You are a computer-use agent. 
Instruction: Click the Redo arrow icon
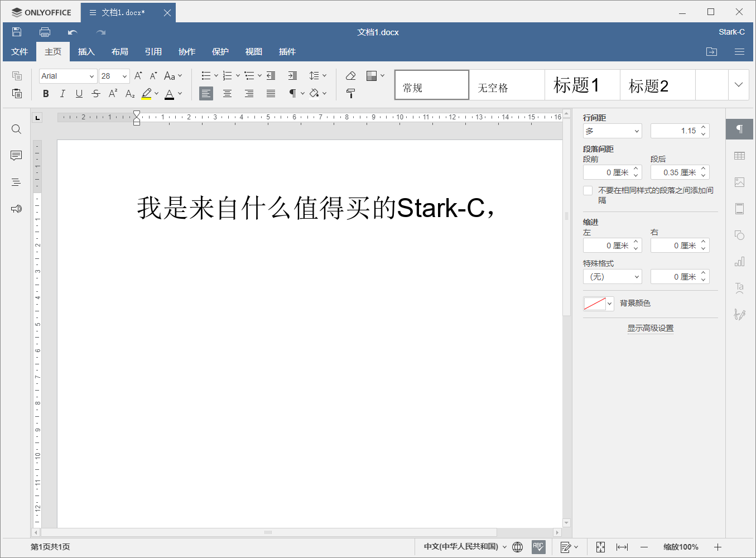[101, 32]
